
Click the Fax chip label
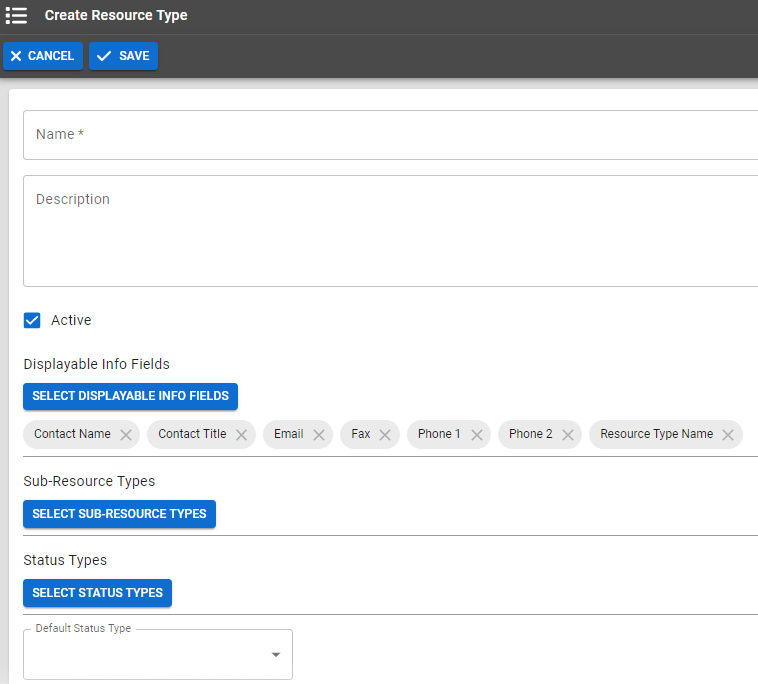[x=361, y=434]
